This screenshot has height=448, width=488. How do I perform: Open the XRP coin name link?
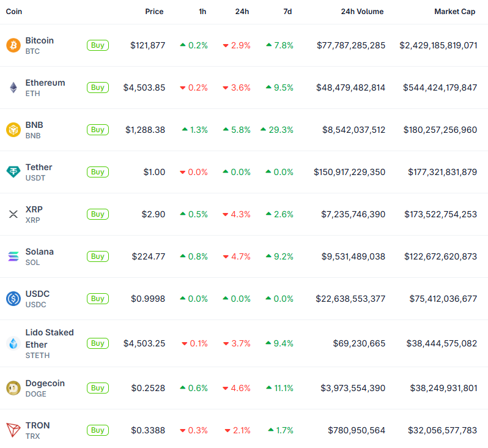tap(34, 209)
